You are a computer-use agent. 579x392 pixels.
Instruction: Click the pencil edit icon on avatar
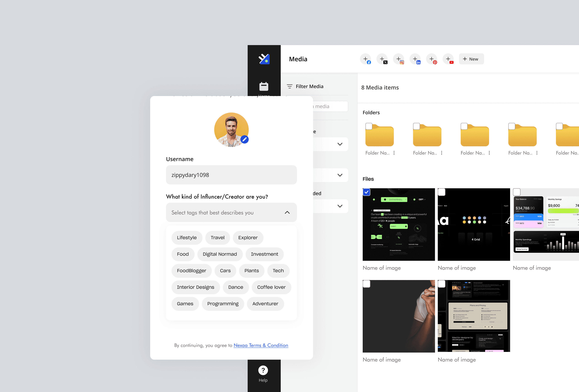click(x=245, y=139)
